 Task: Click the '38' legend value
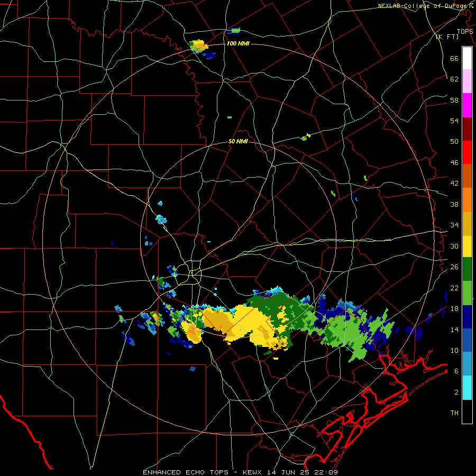pyautogui.click(x=454, y=204)
